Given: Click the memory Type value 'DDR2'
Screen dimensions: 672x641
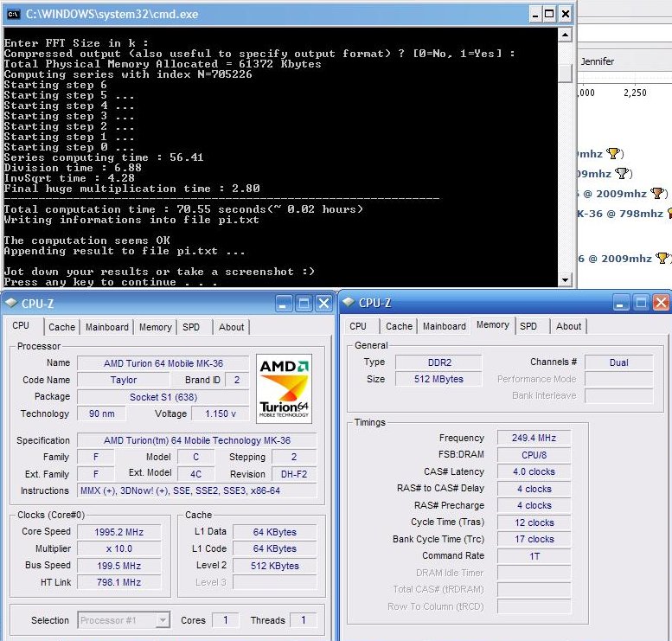Looking at the screenshot, I should (438, 362).
